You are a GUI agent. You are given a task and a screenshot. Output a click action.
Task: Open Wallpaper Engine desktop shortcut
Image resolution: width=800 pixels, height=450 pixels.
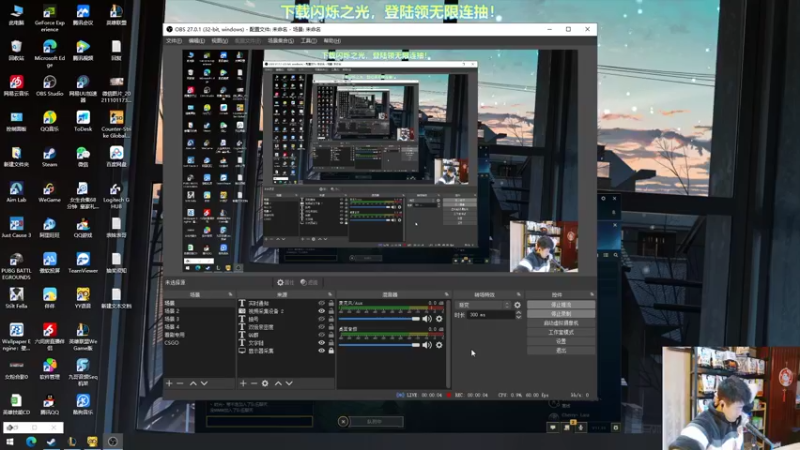click(16, 336)
